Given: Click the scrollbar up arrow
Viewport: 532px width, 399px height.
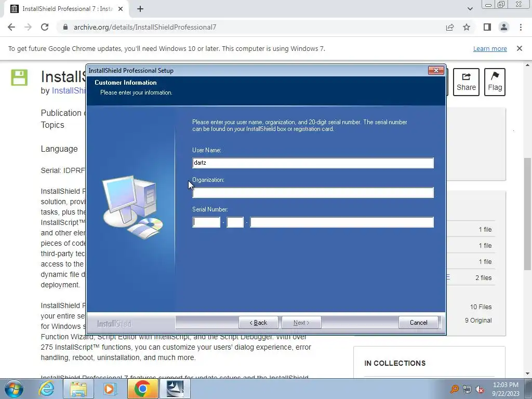Looking at the screenshot, I should point(528,65).
